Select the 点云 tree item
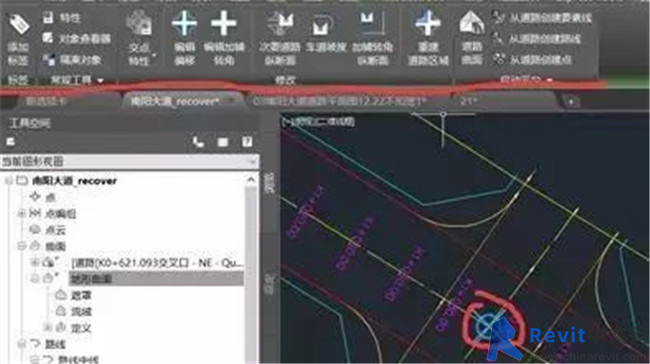The width and height of the screenshot is (650, 364). 56,230
